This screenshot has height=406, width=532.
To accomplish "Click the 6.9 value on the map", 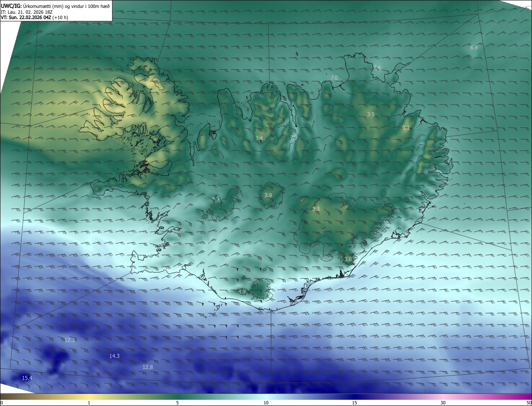I will coord(474,48).
